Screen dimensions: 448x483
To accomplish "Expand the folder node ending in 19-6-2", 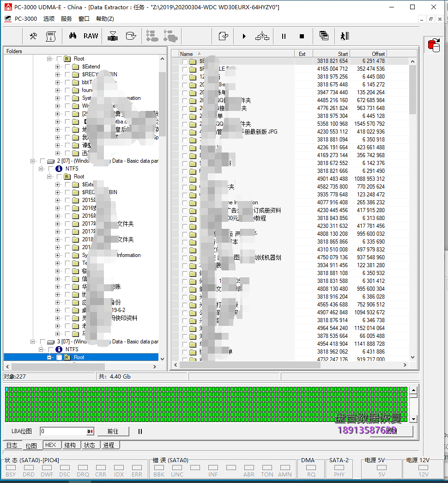I will pos(57,310).
